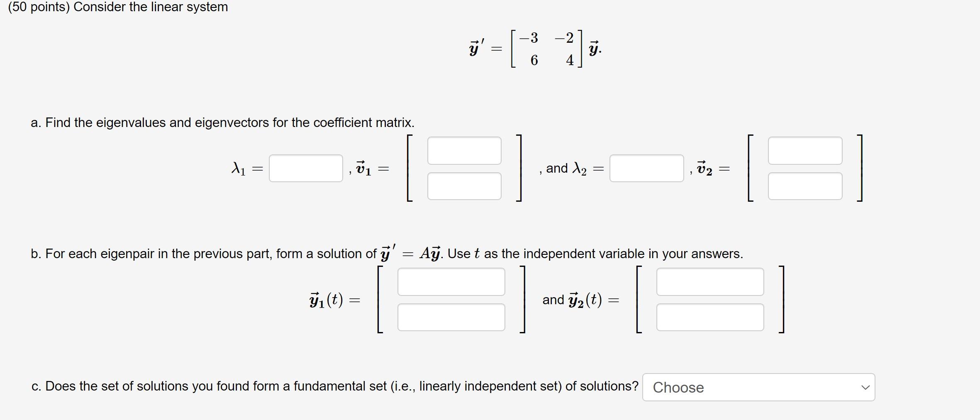Click the bottom entry box for y2(t)

709,317
